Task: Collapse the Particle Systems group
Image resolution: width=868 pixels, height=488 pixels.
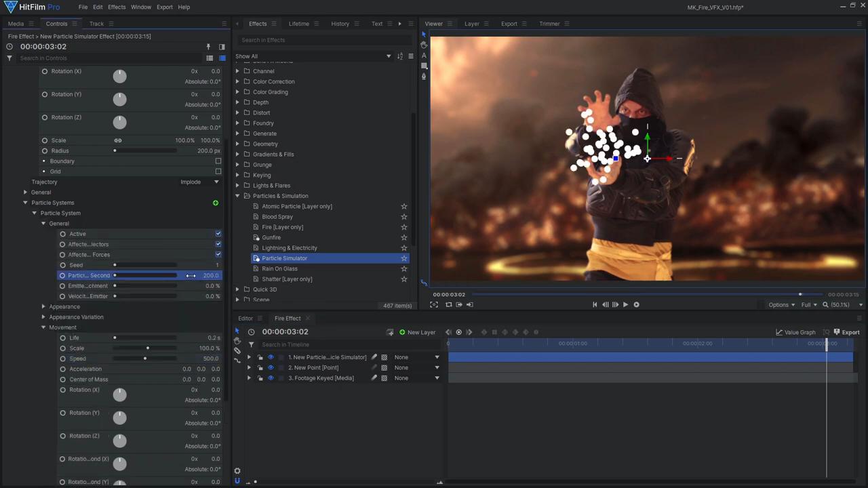Action: point(25,203)
